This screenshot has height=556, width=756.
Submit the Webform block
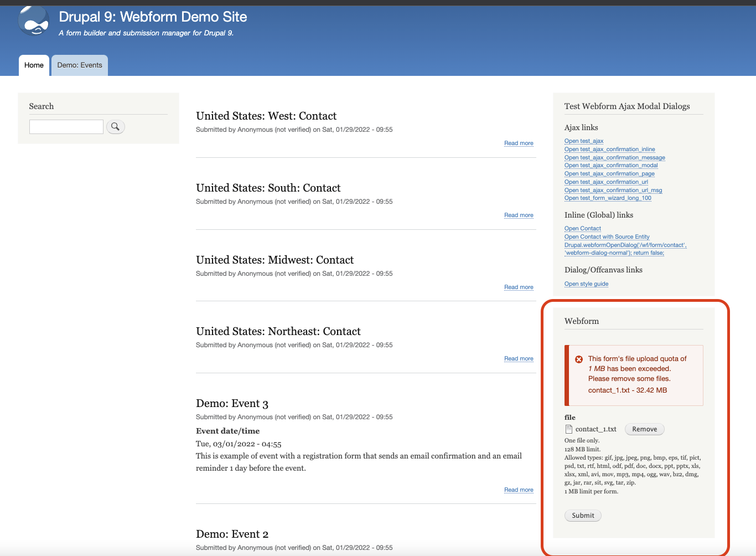(583, 516)
